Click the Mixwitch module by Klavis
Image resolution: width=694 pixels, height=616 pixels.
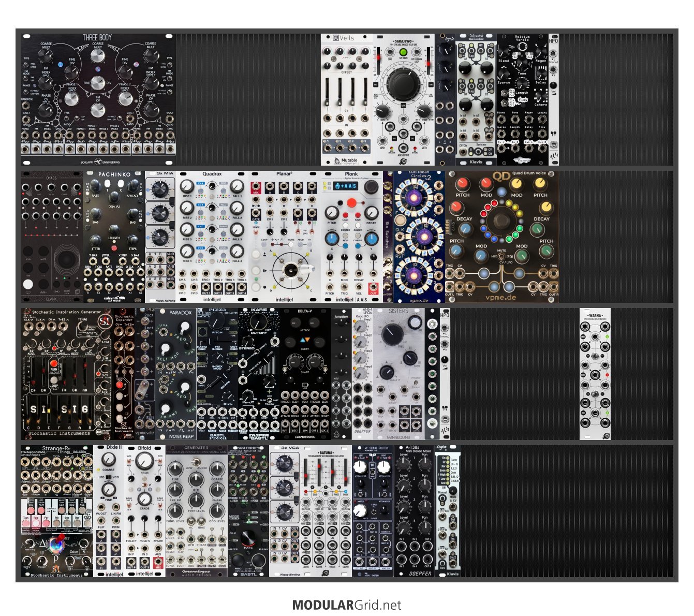click(x=476, y=100)
